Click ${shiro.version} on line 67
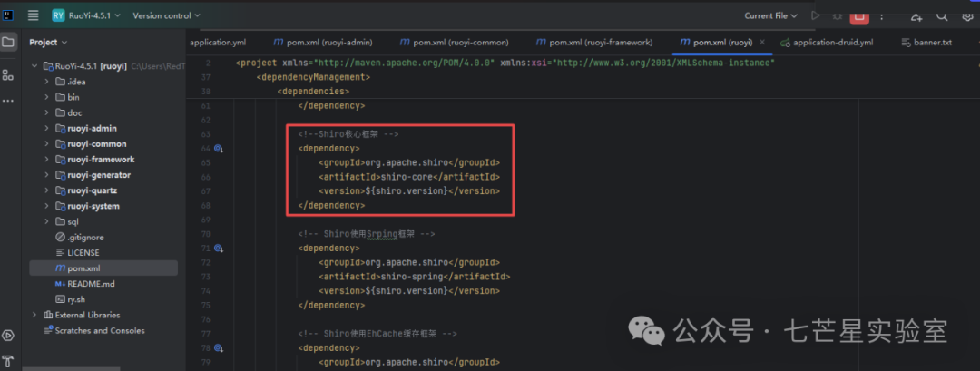The width and height of the screenshot is (980, 371). [407, 191]
